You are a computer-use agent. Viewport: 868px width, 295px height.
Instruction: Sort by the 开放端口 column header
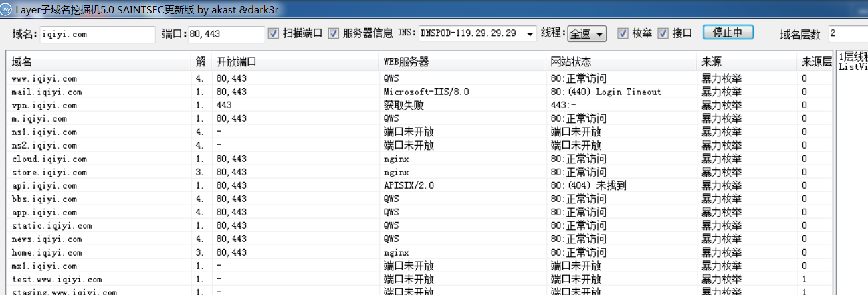click(x=295, y=62)
